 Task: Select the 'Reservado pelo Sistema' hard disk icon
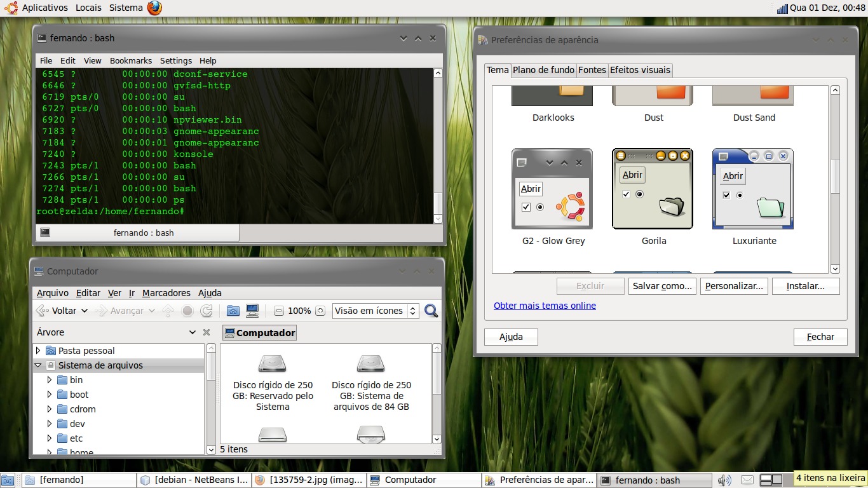tap(272, 363)
